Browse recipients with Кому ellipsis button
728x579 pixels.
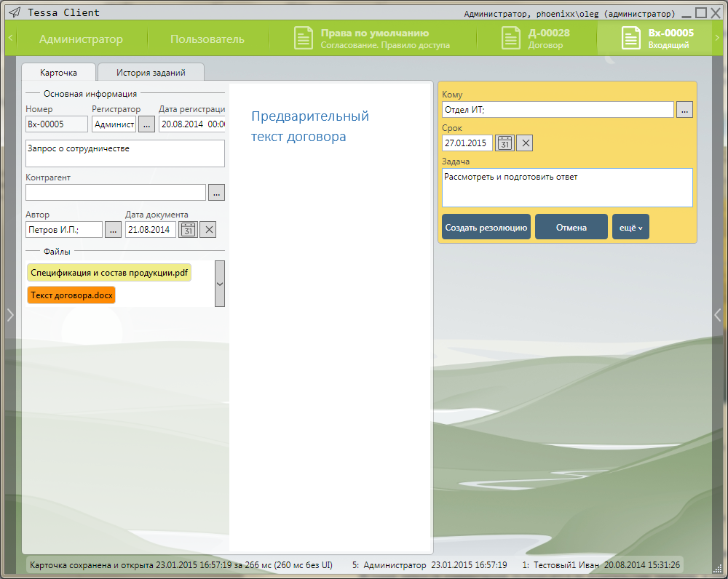684,110
